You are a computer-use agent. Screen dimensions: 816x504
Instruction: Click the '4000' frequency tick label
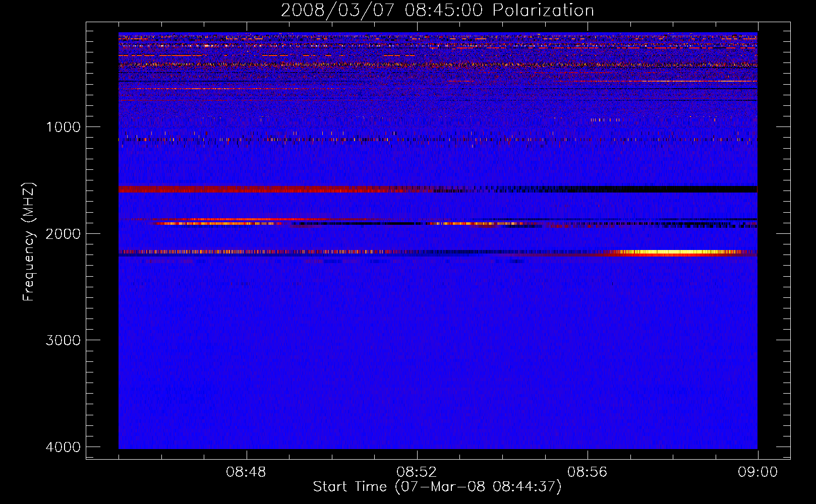[x=63, y=447]
